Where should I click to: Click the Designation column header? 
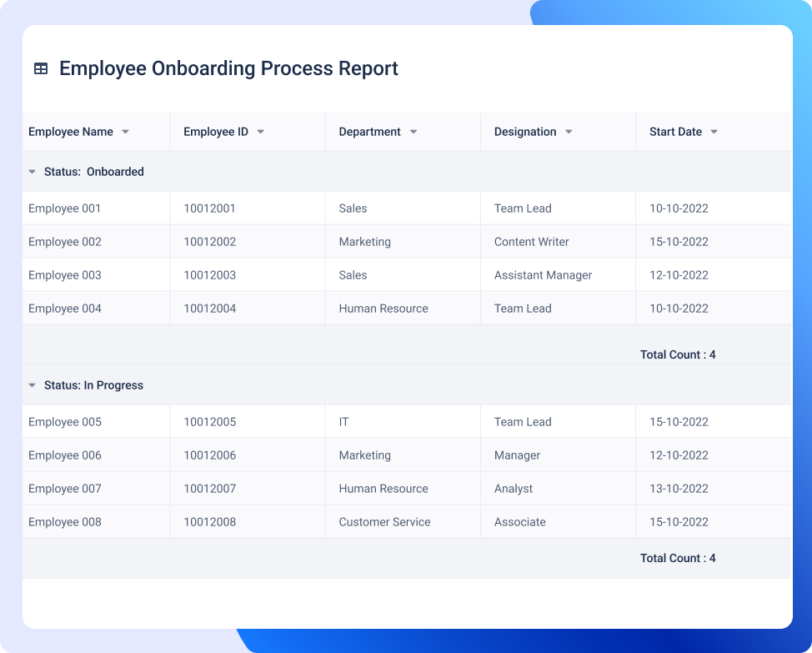pyautogui.click(x=525, y=132)
